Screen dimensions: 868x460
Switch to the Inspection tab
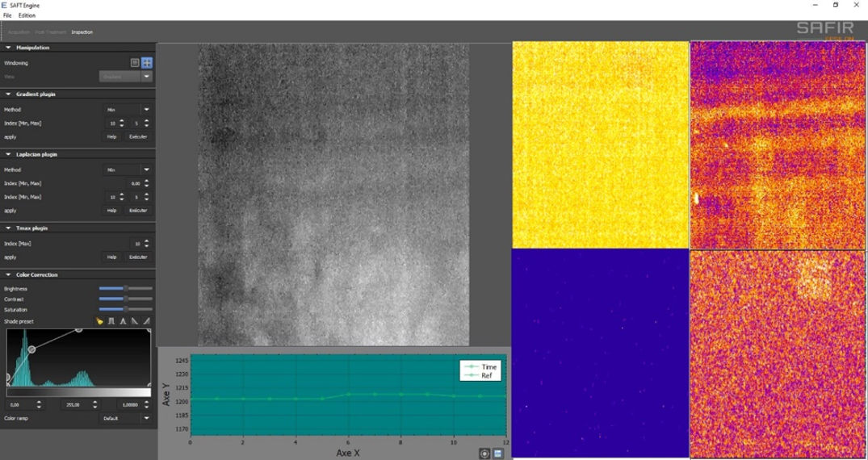pyautogui.click(x=82, y=32)
